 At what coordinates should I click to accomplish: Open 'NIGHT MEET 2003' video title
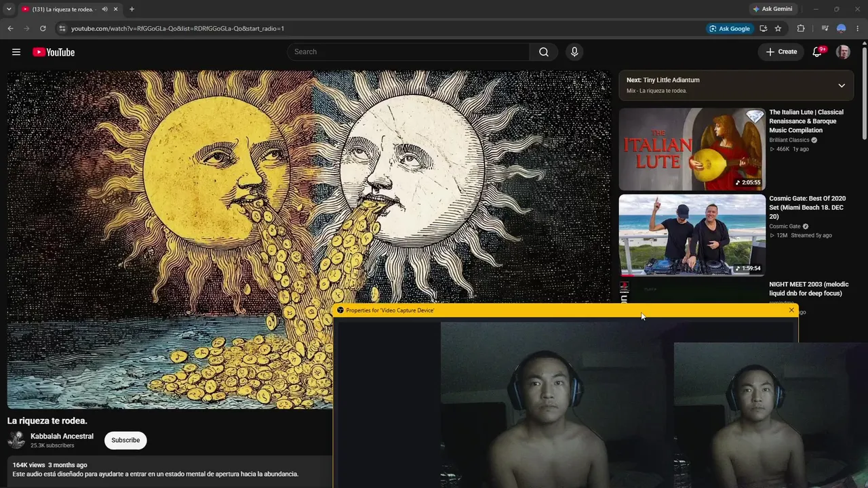tap(809, 289)
